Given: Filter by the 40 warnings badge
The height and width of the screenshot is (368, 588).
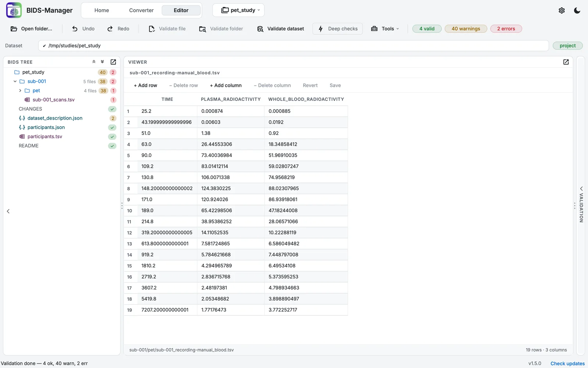Looking at the screenshot, I should 466,29.
